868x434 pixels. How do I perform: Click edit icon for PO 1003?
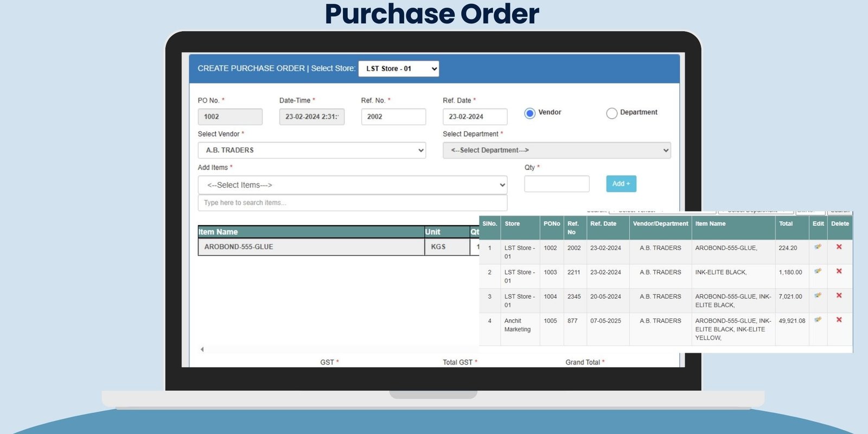point(818,271)
